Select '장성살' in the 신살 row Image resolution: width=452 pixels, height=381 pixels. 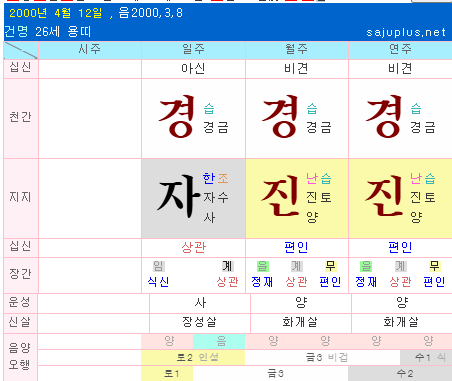[x=199, y=322]
